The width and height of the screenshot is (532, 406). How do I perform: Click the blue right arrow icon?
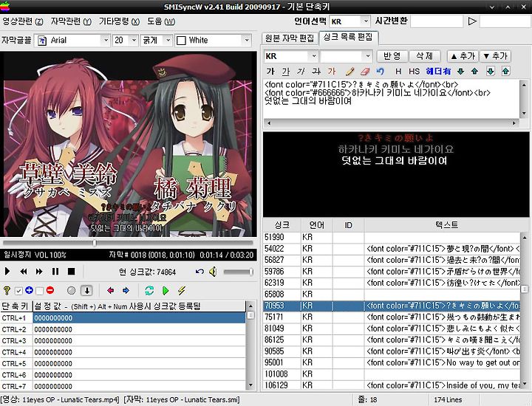pos(126,290)
